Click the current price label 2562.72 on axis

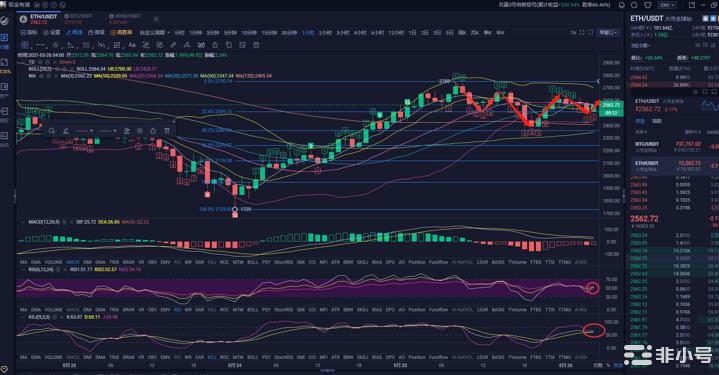(611, 105)
